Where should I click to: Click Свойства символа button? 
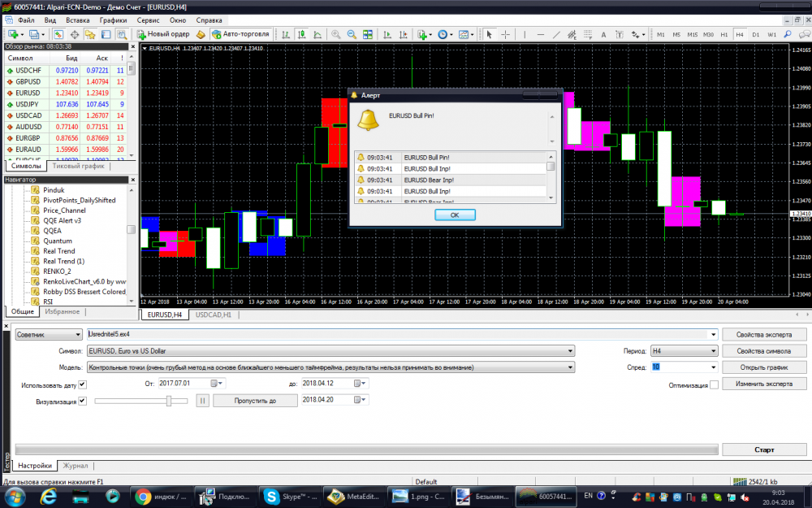[764, 351]
